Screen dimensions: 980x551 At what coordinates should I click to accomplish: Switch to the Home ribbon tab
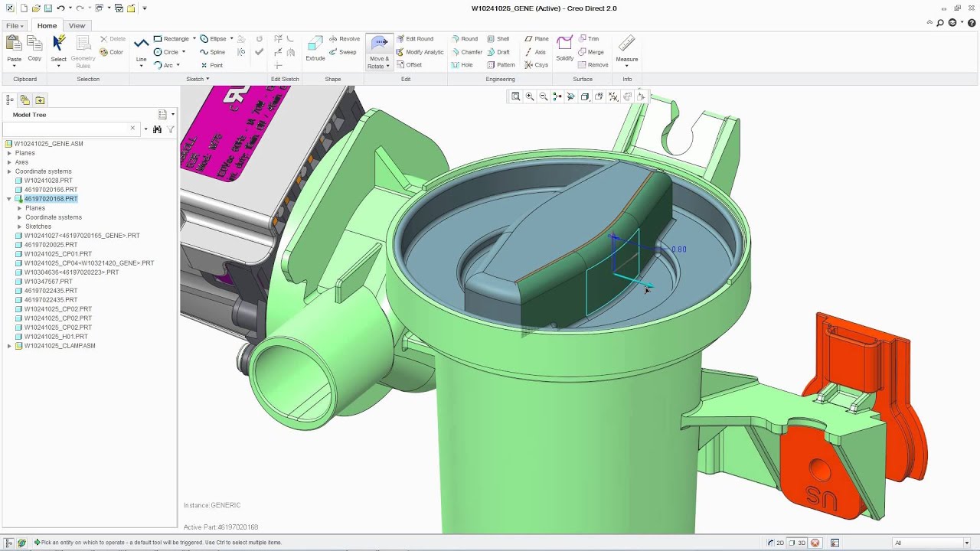[x=47, y=25]
